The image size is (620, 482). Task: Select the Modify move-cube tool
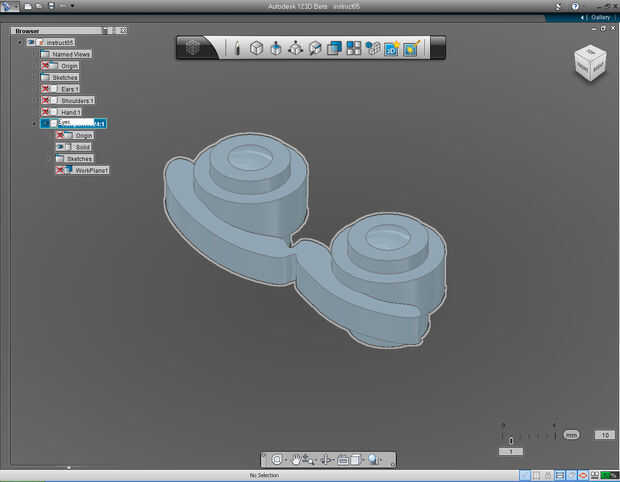click(x=295, y=48)
